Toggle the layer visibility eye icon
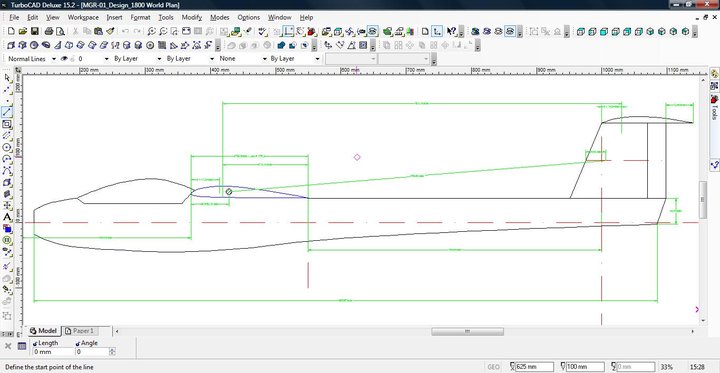This screenshot has height=373, width=720. pyautogui.click(x=64, y=59)
